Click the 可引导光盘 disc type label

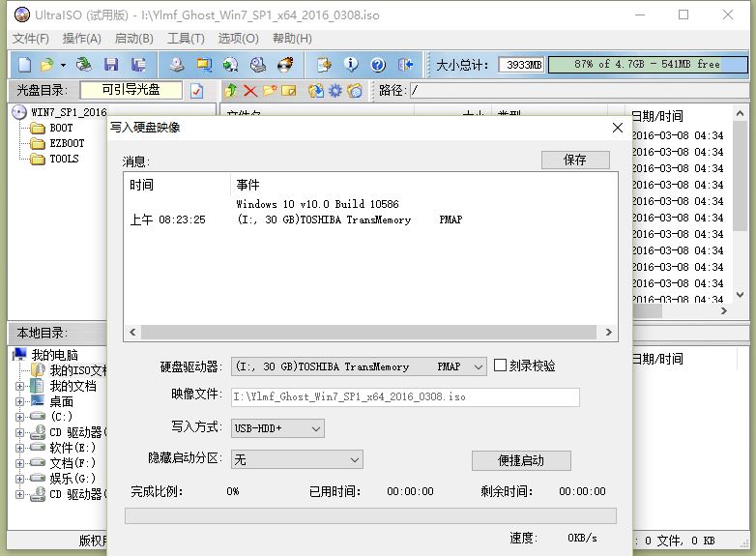point(131,90)
